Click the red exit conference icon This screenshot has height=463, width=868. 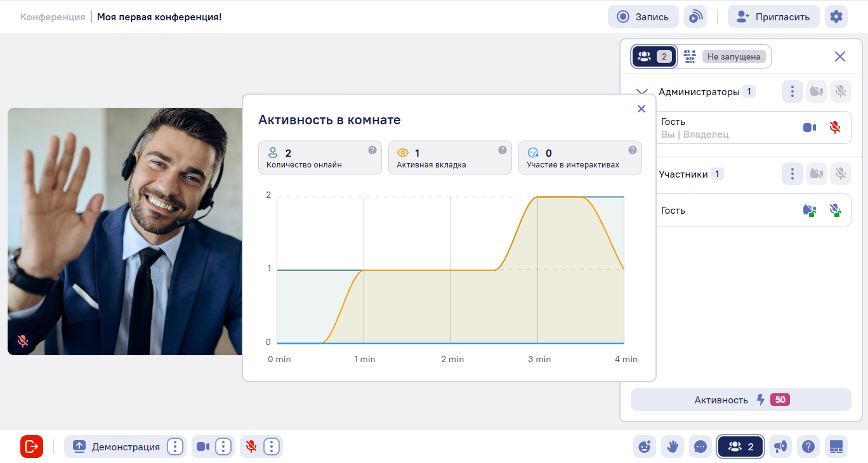(x=32, y=447)
